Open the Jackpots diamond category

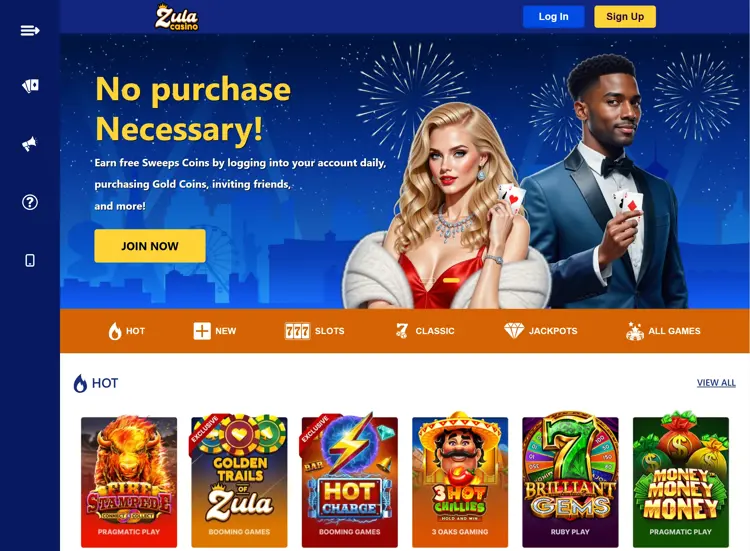pyautogui.click(x=540, y=331)
